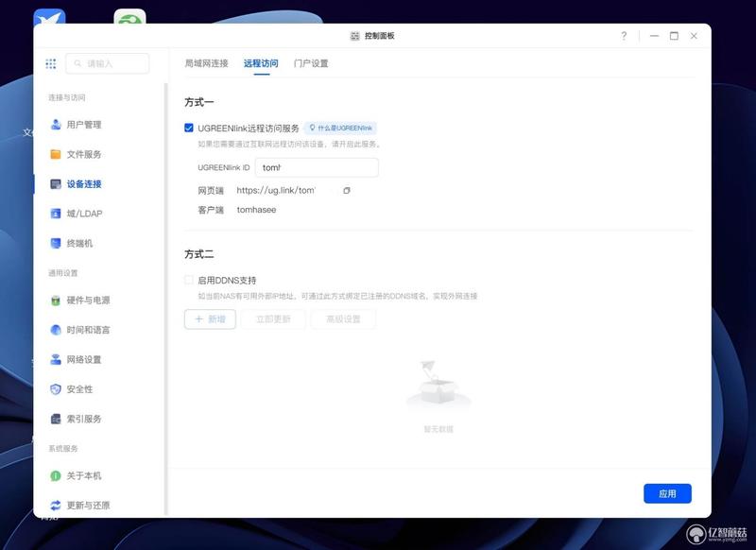Viewport: 756px width, 550px height.
Task: Close the 控制面板 window
Action: click(694, 36)
